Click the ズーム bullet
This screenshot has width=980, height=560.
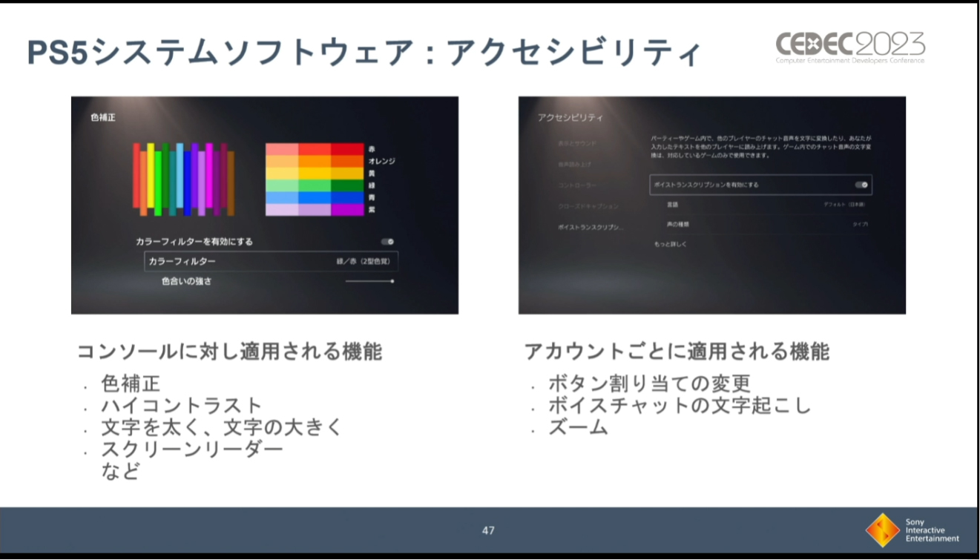[578, 428]
